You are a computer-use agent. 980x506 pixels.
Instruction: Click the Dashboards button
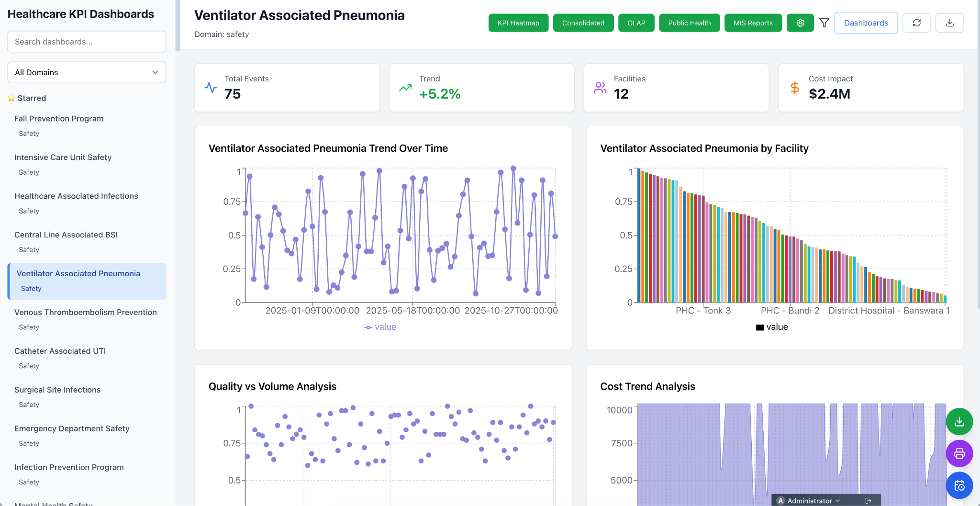coord(866,23)
